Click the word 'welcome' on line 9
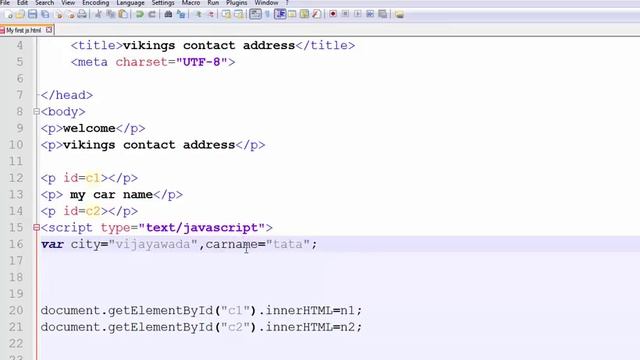 point(89,128)
